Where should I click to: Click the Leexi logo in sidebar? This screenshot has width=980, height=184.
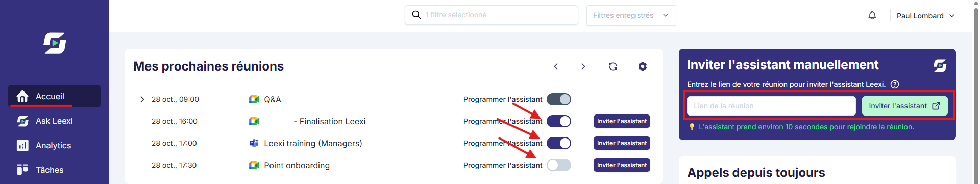tap(55, 43)
